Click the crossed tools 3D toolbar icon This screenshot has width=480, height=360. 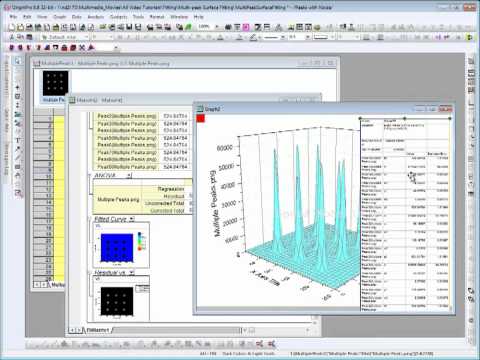[82, 48]
